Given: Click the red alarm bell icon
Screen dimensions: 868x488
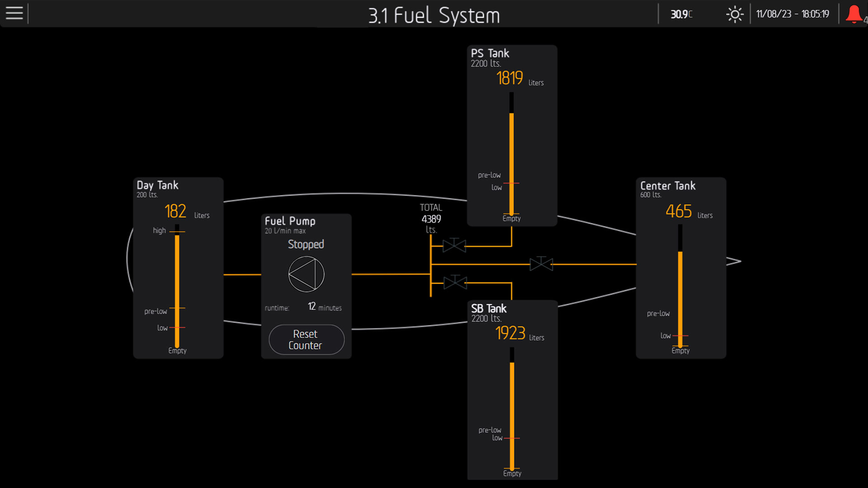Looking at the screenshot, I should pyautogui.click(x=854, y=14).
